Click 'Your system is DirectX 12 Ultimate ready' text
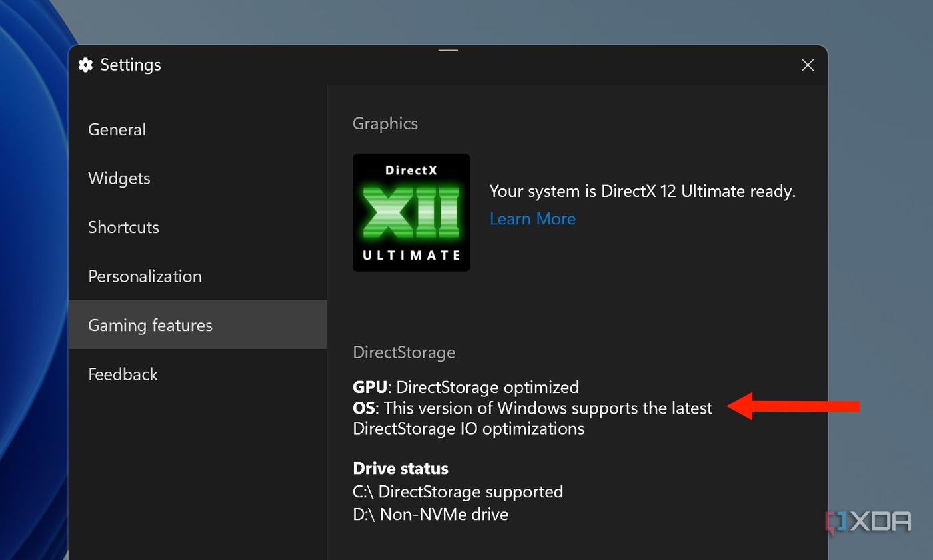Image resolution: width=933 pixels, height=560 pixels. (x=642, y=191)
